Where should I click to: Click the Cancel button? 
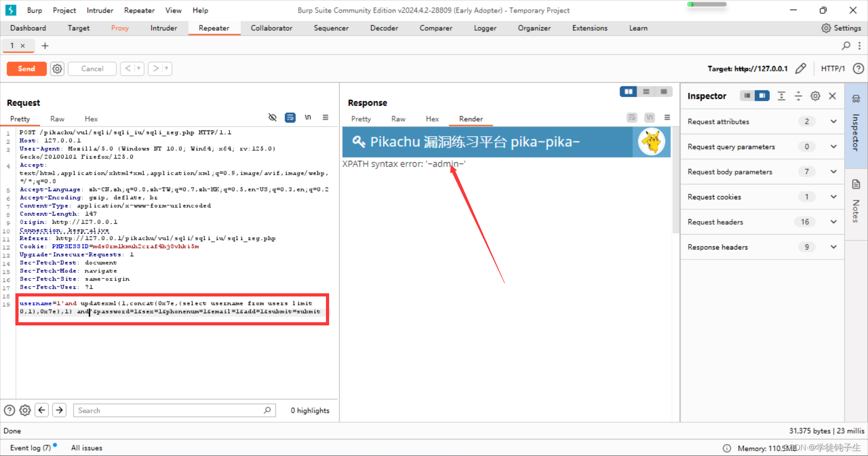tap(92, 69)
